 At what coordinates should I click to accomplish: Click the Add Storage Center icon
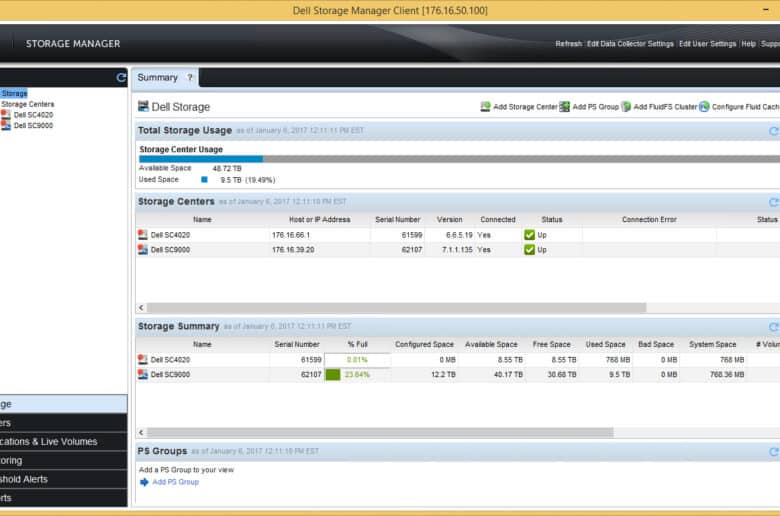pos(485,106)
